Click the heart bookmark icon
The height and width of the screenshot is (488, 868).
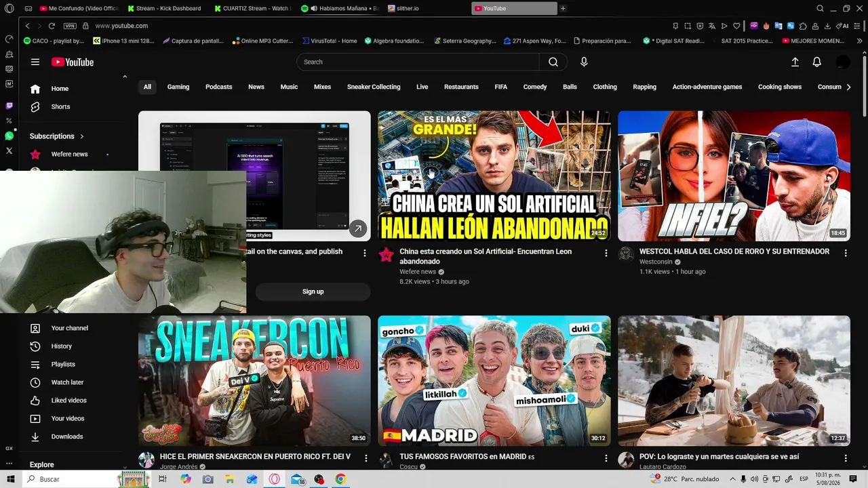736,26
